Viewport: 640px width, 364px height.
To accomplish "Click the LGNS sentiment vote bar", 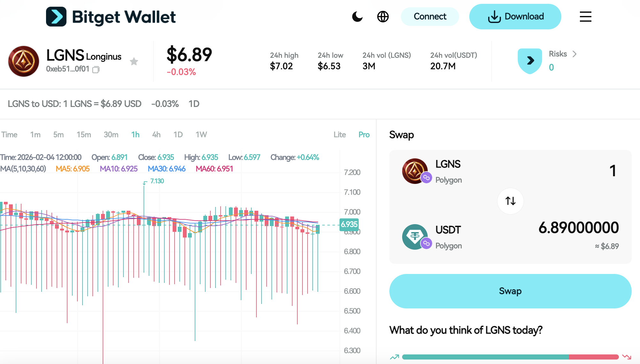I will coord(510,357).
